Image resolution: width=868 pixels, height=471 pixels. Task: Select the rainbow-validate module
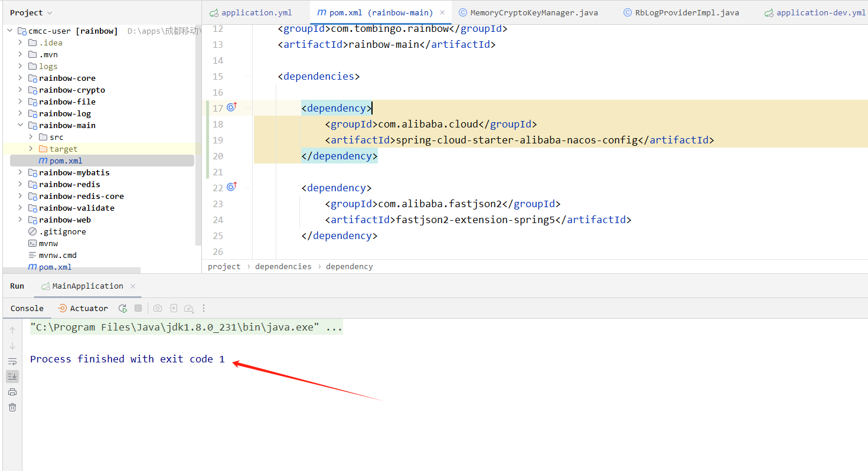tap(77, 208)
